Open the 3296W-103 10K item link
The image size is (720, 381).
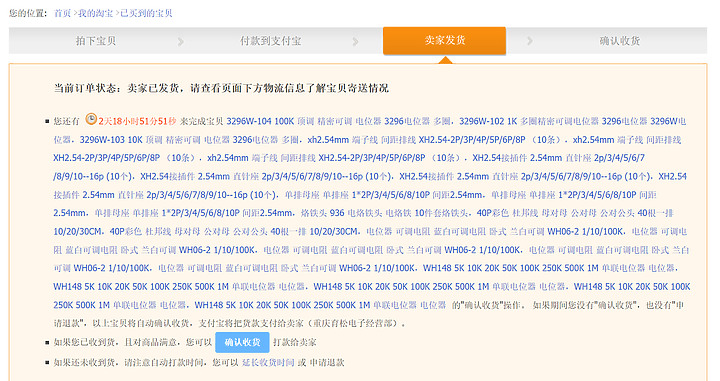pyautogui.click(x=189, y=140)
